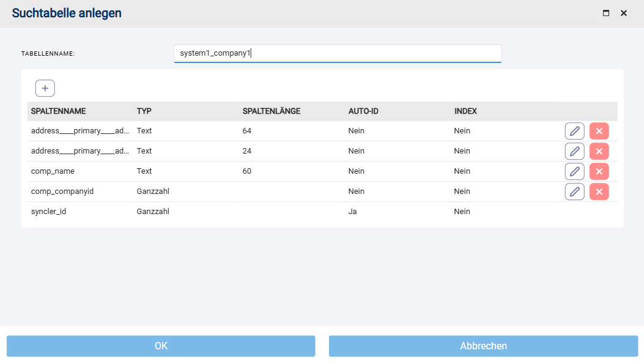The image size is (644, 364).
Task: Remove the address column with length 24
Action: click(599, 151)
